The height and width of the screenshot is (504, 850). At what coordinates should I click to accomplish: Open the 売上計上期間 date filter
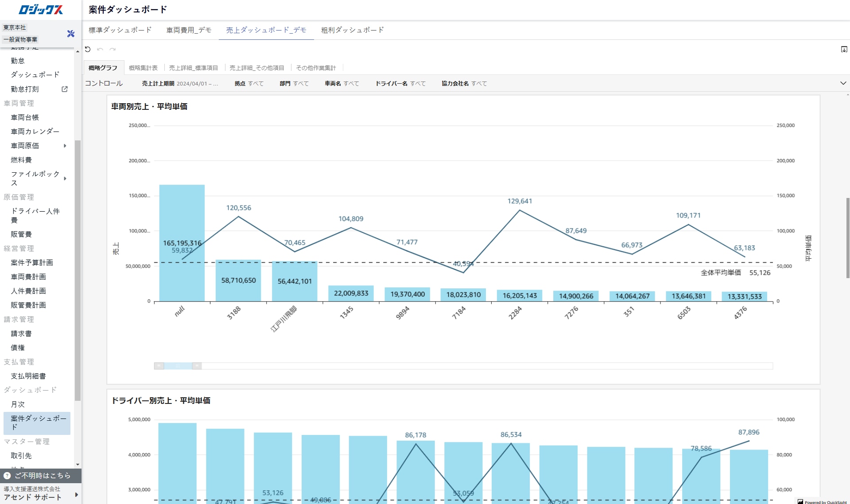coord(180,83)
